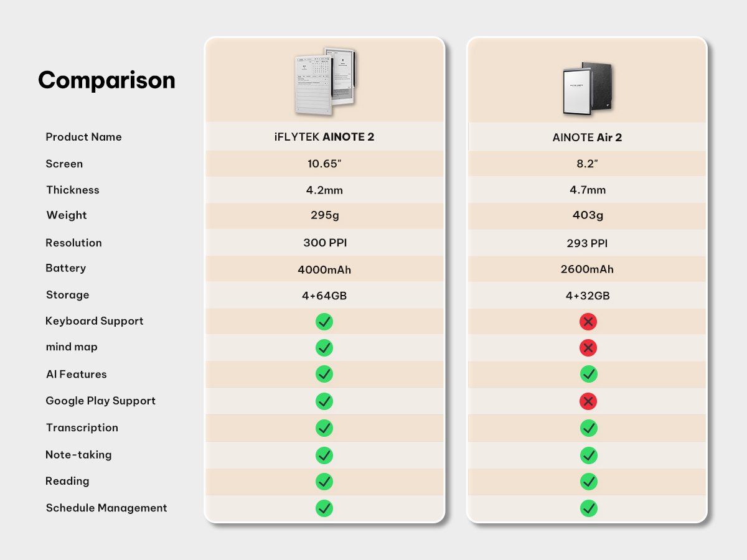Click AINOTE Air 2 mind map red cross
This screenshot has height=560, width=747.
pyautogui.click(x=588, y=348)
